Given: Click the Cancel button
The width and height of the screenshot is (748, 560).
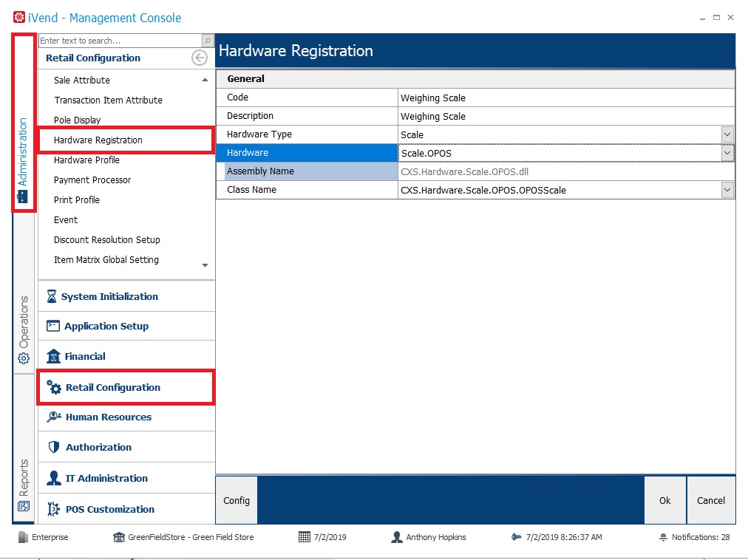Looking at the screenshot, I should click(711, 500).
